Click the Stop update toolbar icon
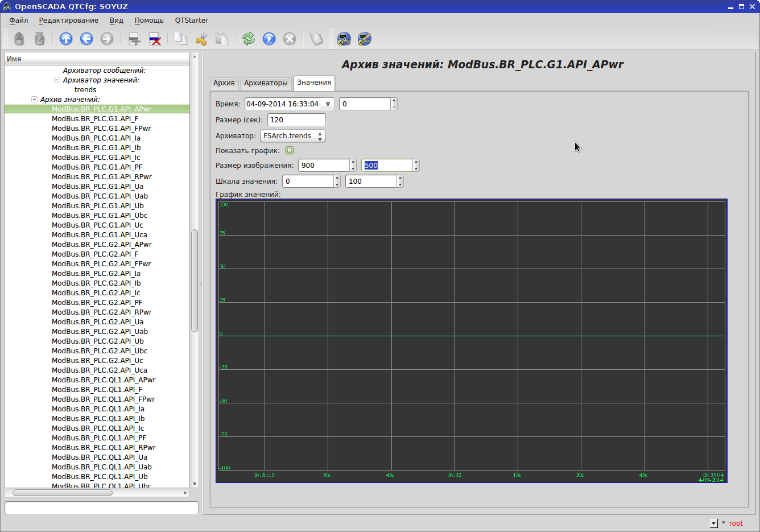Viewport: 760px width, 532px height. pyautogui.click(x=290, y=39)
